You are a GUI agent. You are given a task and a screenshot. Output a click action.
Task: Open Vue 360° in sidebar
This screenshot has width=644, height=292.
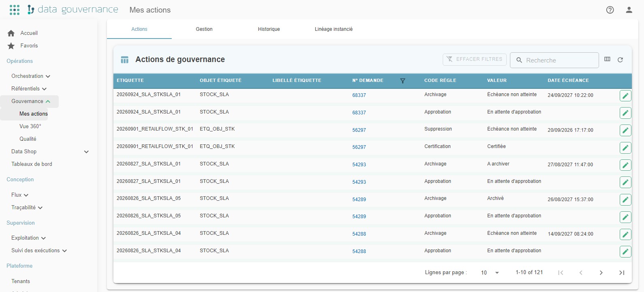[30, 127]
